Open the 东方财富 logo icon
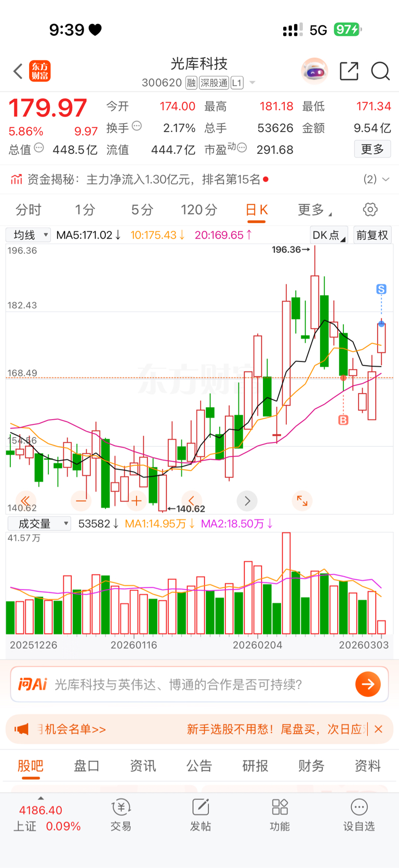This screenshot has width=399, height=868. [40, 71]
